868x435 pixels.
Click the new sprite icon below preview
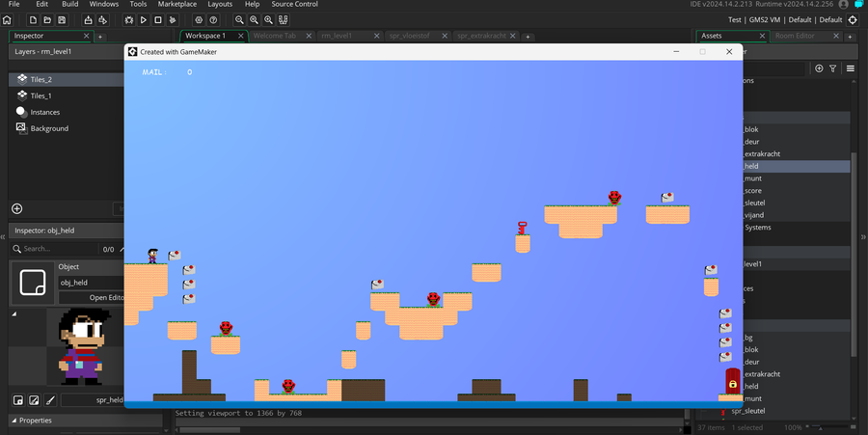[18, 399]
